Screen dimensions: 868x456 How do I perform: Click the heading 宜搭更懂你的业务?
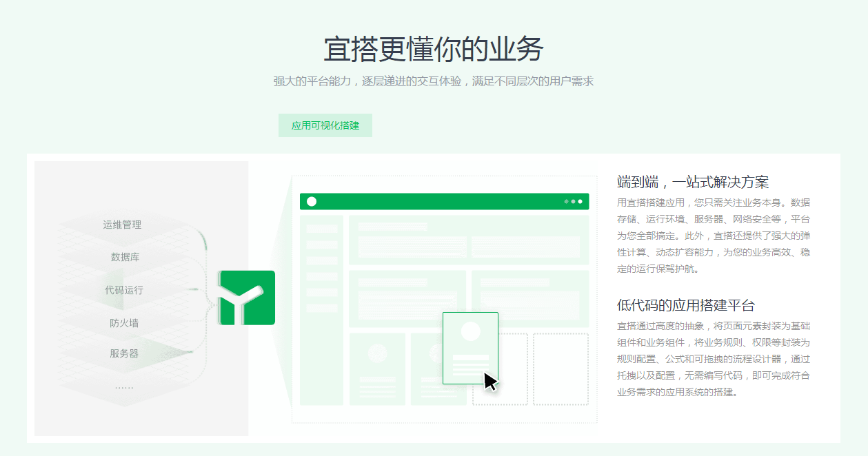434,50
